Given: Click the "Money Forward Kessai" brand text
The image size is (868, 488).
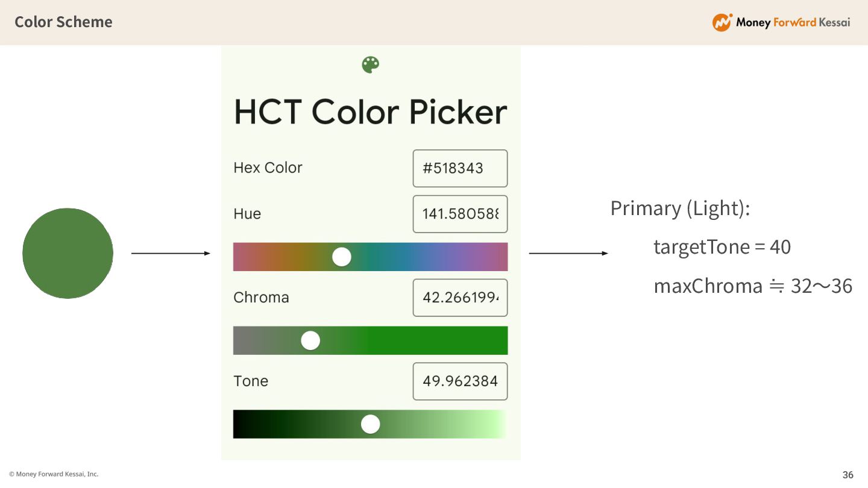Looking at the screenshot, I should (x=793, y=23).
